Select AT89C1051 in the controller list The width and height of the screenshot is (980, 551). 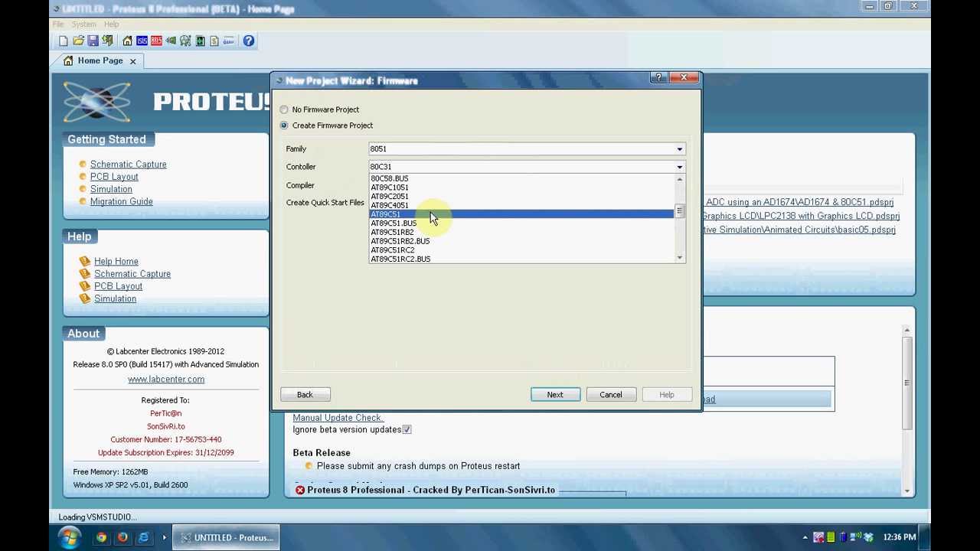pyautogui.click(x=521, y=187)
